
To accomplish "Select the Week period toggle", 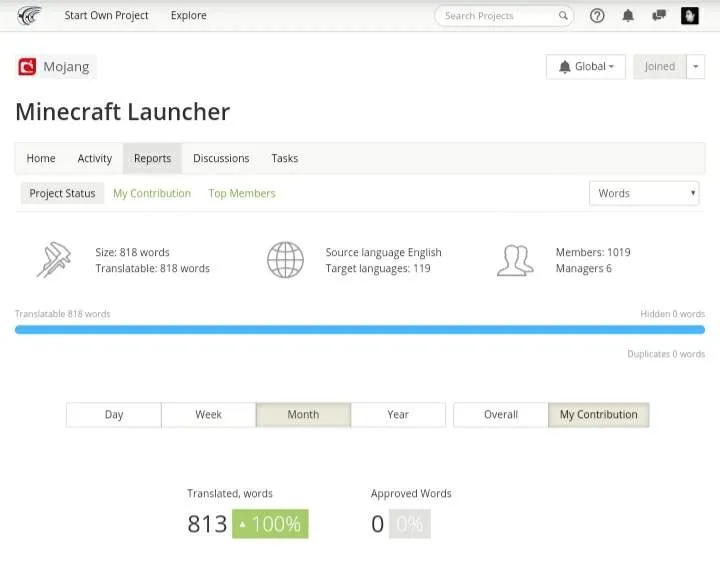I will pos(208,415).
